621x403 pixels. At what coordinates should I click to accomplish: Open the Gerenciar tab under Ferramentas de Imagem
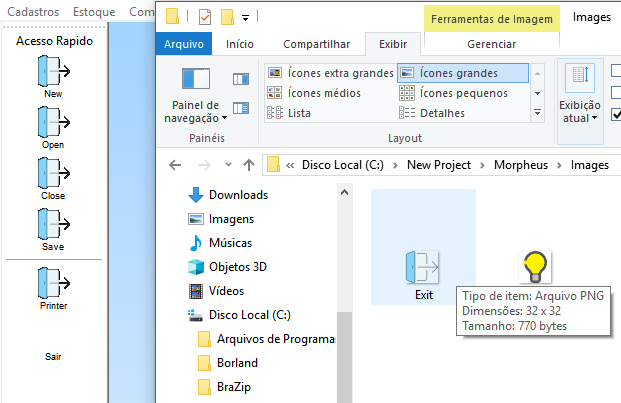coord(491,44)
